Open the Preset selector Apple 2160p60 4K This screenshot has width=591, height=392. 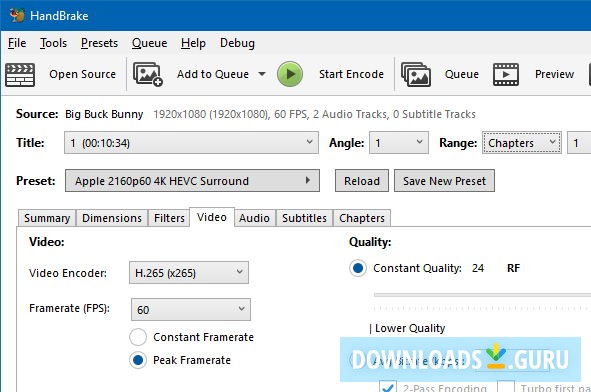click(x=192, y=181)
